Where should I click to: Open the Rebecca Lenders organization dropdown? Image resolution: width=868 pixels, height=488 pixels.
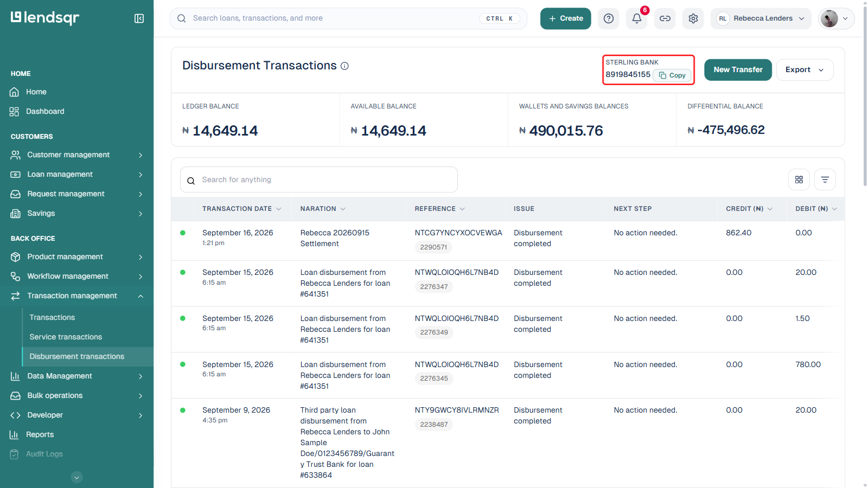761,18
